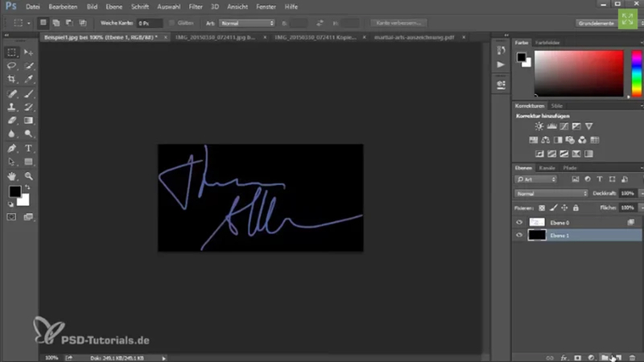
Task: Select the Rectangular Marquee tool
Action: click(11, 52)
